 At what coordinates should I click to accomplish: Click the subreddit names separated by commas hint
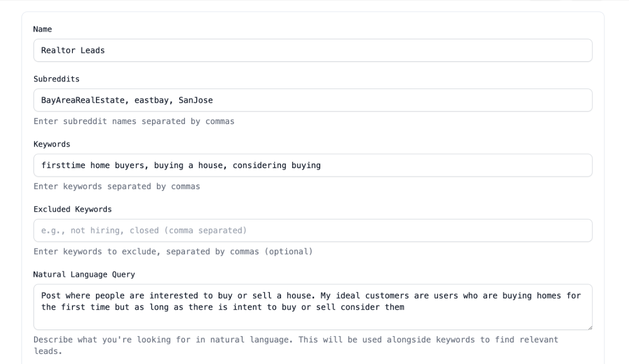(134, 122)
